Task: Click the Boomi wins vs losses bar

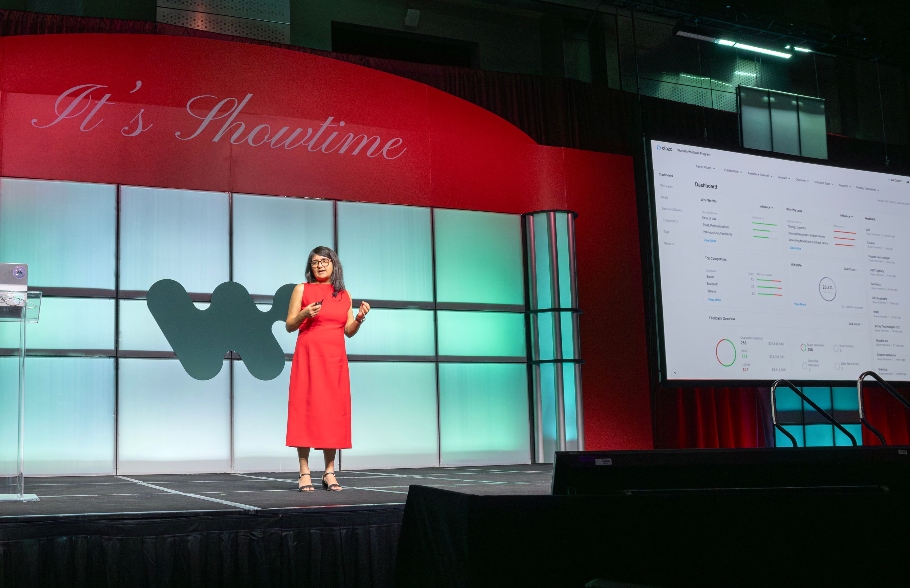Action: tap(769, 281)
